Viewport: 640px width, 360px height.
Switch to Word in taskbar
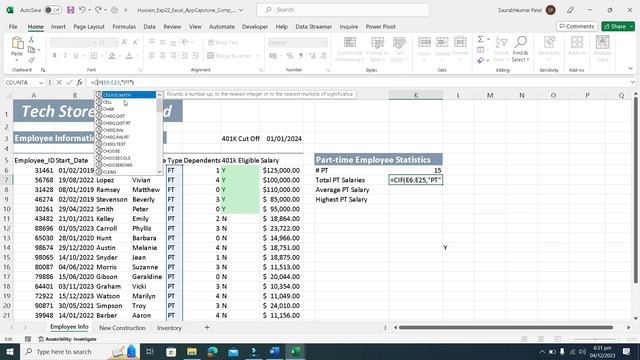point(275,351)
